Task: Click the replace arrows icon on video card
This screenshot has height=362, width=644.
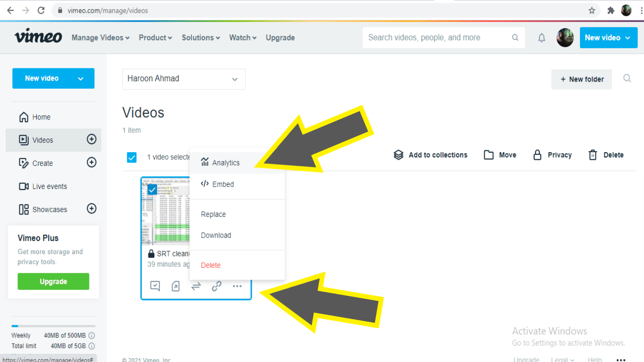Action: 196,286
